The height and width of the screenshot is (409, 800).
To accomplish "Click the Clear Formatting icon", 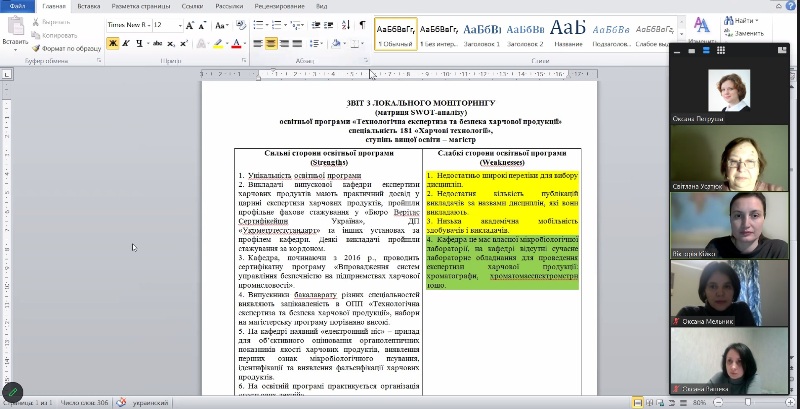I will (241, 25).
